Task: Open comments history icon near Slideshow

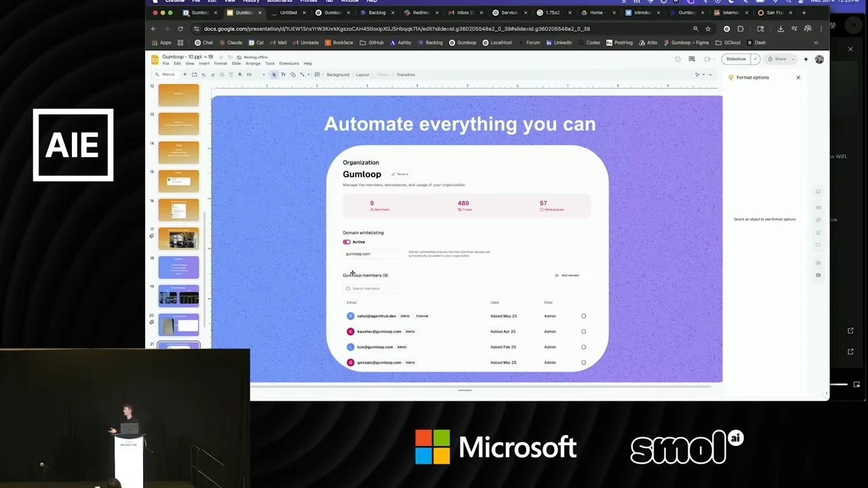Action: coord(692,59)
